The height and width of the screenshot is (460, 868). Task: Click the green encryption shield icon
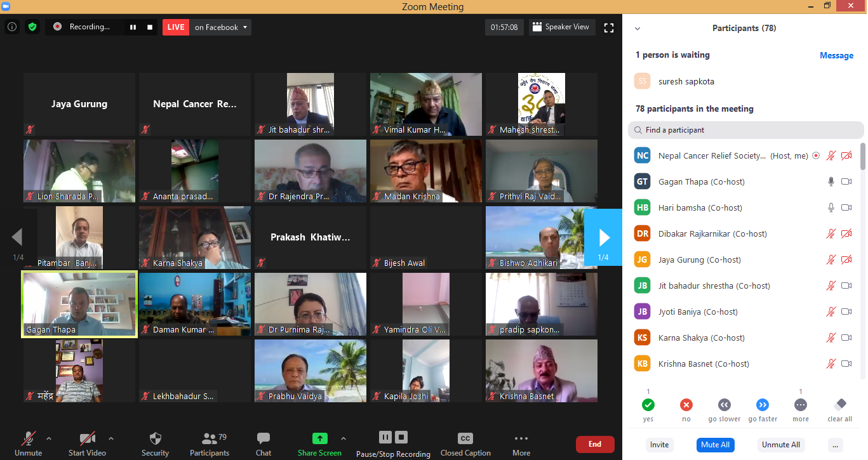pyautogui.click(x=32, y=27)
